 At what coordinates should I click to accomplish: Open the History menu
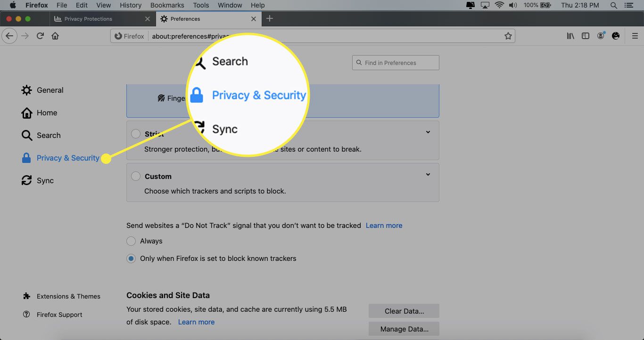coord(131,5)
